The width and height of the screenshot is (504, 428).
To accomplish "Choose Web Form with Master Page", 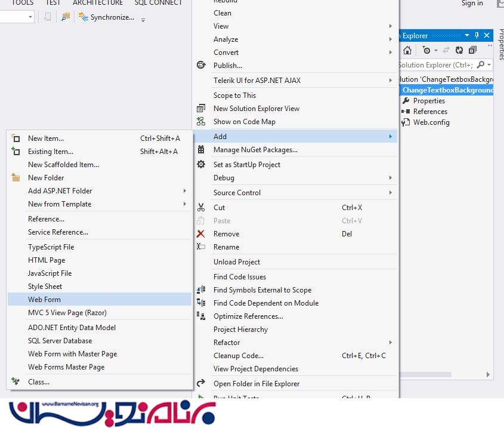I will pos(100,353).
